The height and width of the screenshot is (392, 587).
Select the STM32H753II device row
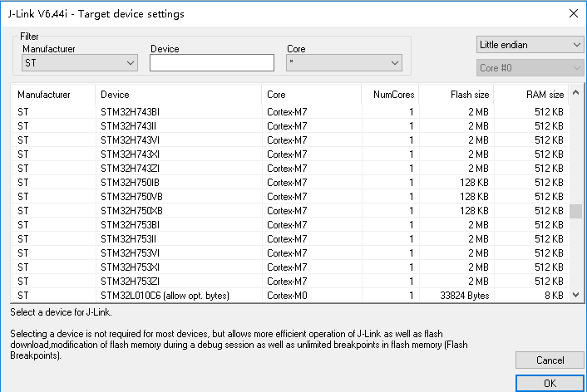point(290,239)
